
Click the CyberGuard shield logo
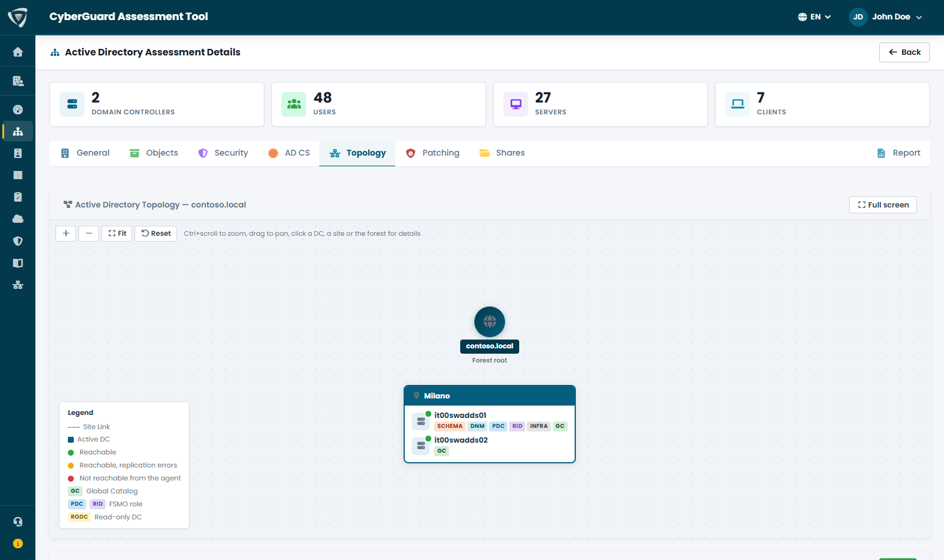pos(18,17)
